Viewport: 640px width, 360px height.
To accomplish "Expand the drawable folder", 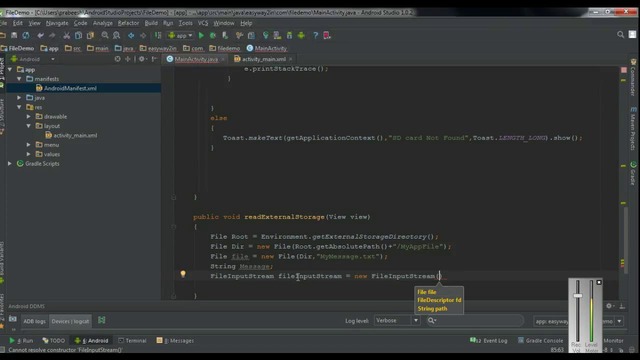I will tap(29, 116).
